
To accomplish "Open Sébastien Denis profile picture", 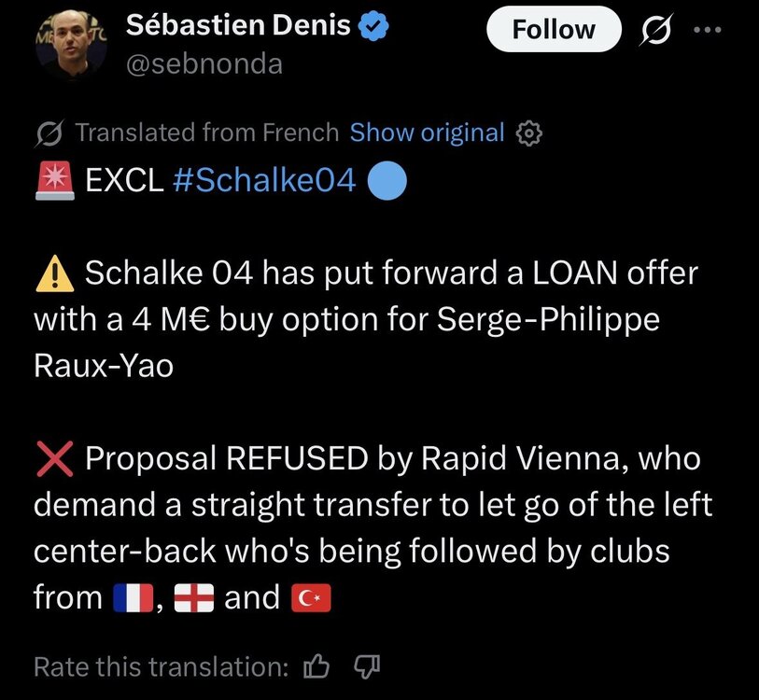I will tap(72, 43).
